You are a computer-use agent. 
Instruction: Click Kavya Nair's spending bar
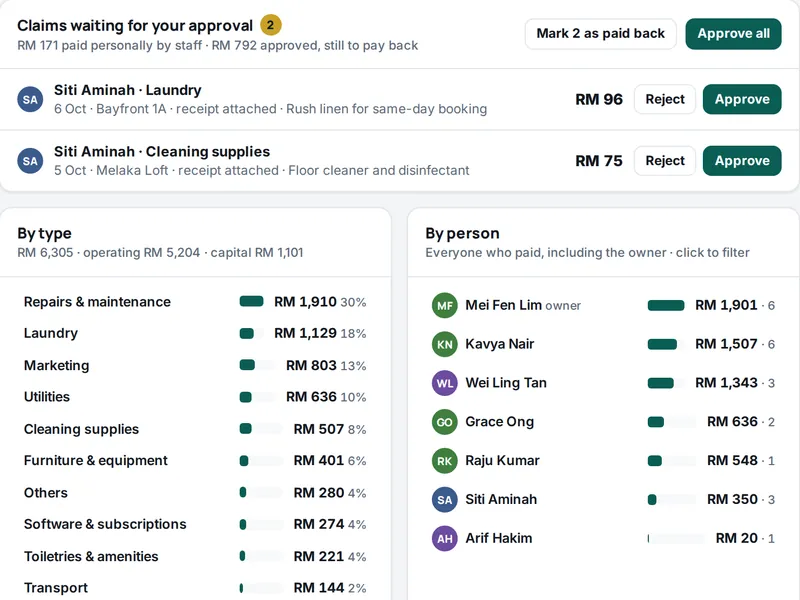tap(666, 344)
